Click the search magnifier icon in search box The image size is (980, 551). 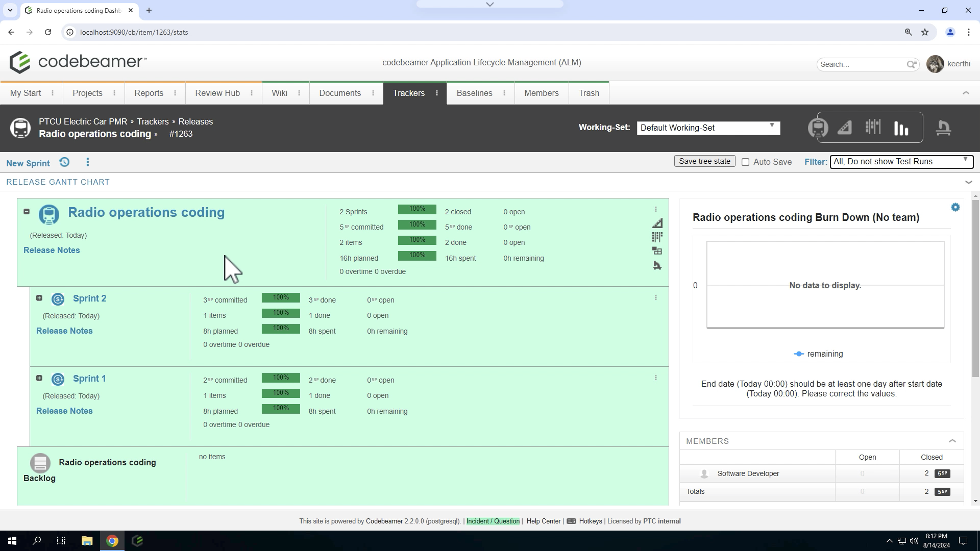(912, 64)
